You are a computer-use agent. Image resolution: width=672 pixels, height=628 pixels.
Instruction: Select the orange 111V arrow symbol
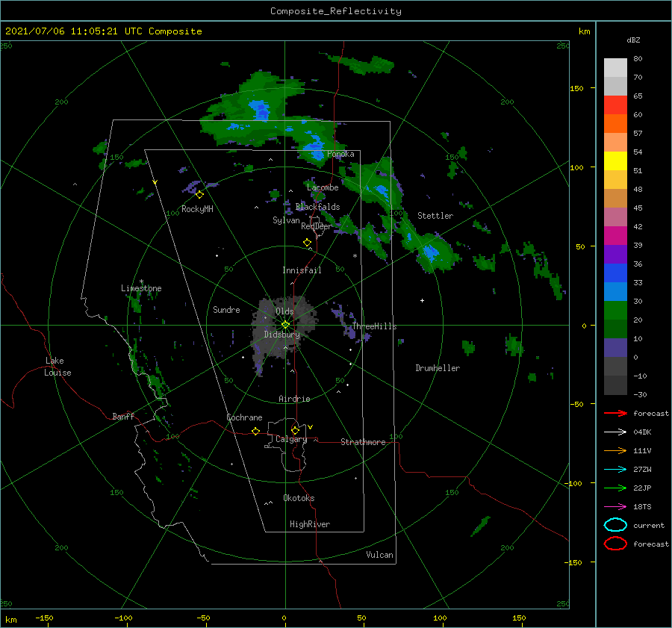coord(615,450)
